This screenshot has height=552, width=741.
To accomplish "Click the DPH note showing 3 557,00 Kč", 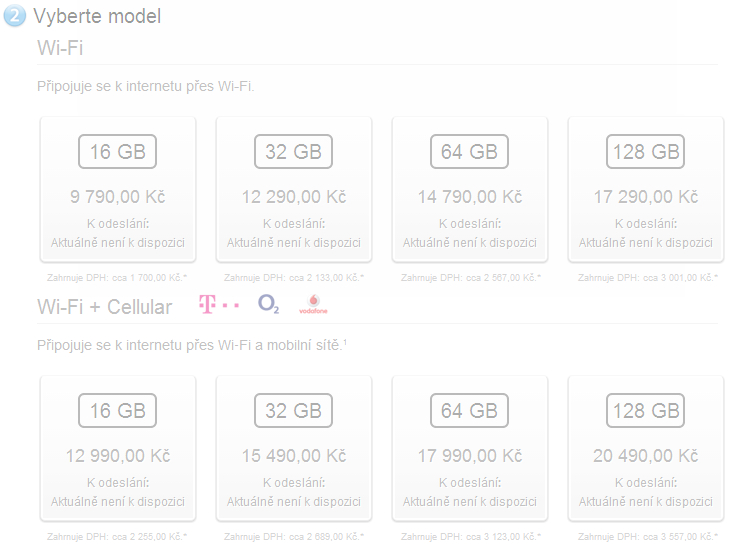I will [x=645, y=536].
